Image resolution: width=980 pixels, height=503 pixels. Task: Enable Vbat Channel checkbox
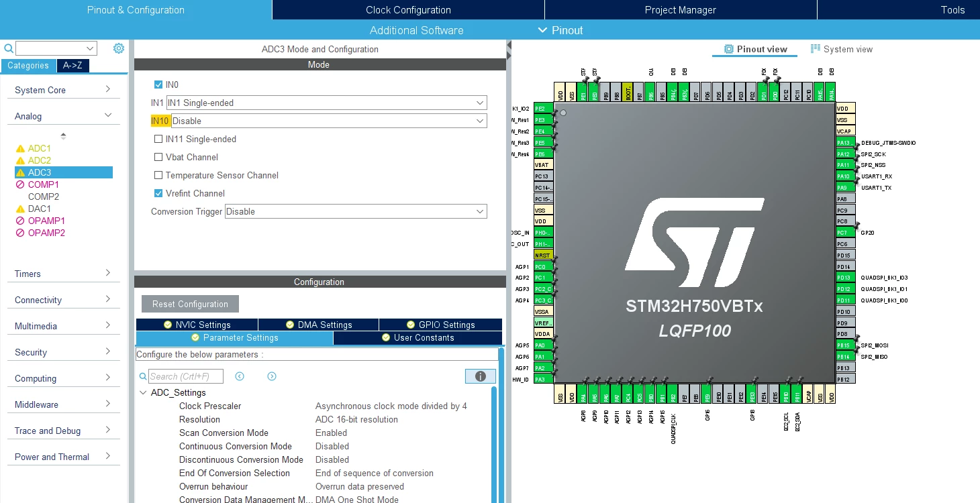point(158,157)
